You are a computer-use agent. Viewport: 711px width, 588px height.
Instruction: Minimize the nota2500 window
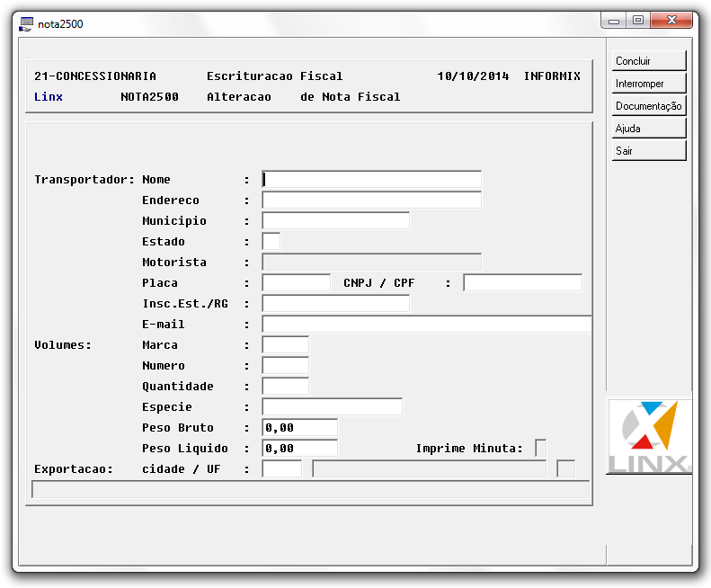pyautogui.click(x=614, y=21)
